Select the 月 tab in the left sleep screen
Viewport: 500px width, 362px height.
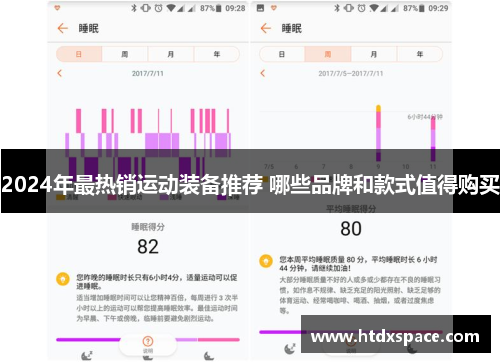(171, 54)
